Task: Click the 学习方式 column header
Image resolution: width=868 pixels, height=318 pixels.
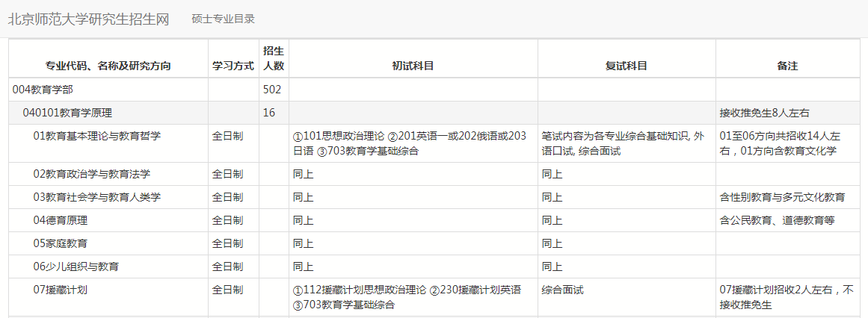Action: tap(233, 66)
